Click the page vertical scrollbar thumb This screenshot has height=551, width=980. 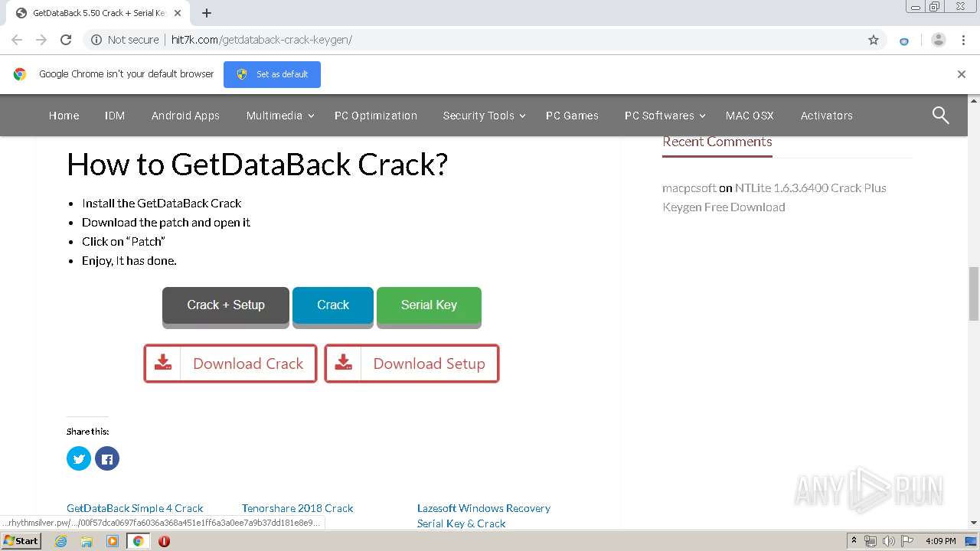pyautogui.click(x=974, y=294)
